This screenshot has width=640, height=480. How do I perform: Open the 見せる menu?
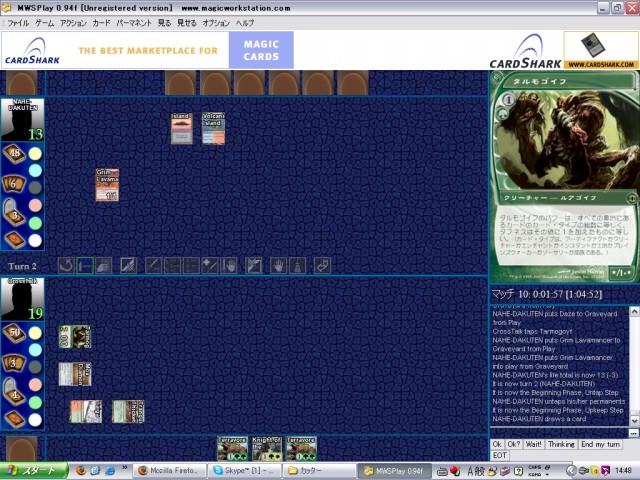click(187, 23)
